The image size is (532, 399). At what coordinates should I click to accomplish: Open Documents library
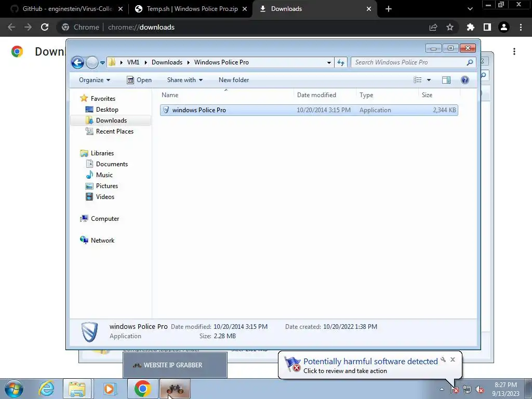(x=112, y=164)
